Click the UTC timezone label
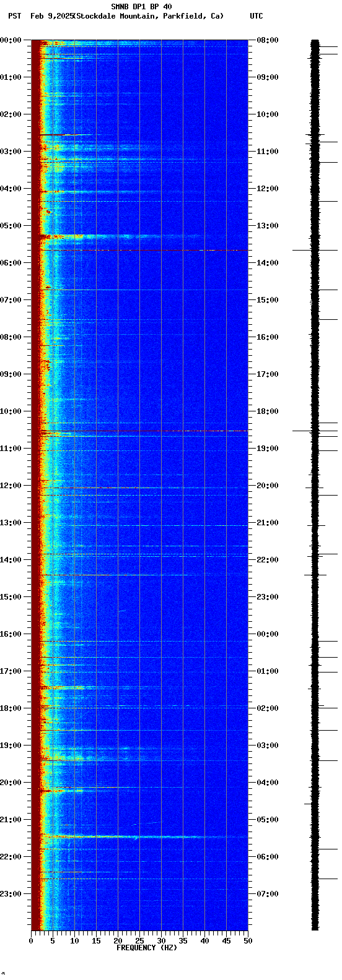342x980 pixels. tap(256, 16)
